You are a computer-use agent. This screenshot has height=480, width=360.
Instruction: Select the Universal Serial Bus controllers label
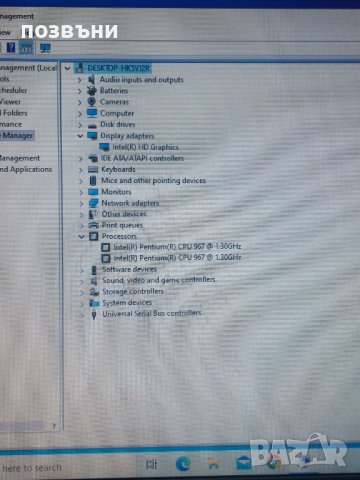pos(152,314)
